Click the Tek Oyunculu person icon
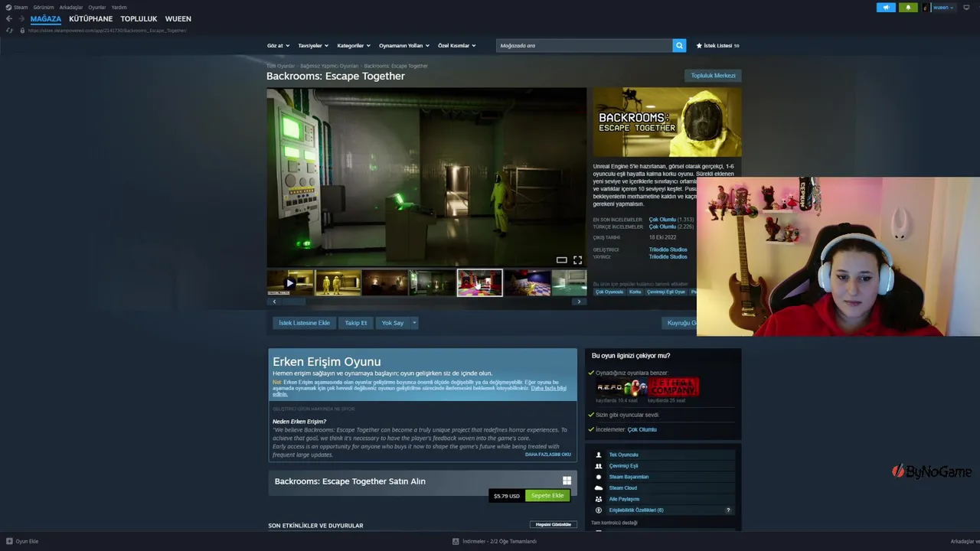 [x=599, y=455]
